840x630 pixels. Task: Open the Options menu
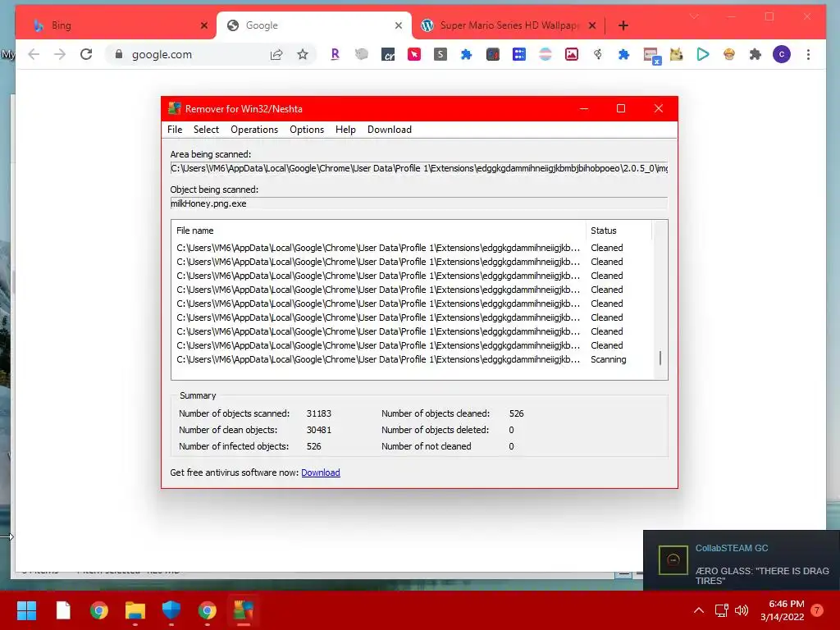pyautogui.click(x=307, y=129)
